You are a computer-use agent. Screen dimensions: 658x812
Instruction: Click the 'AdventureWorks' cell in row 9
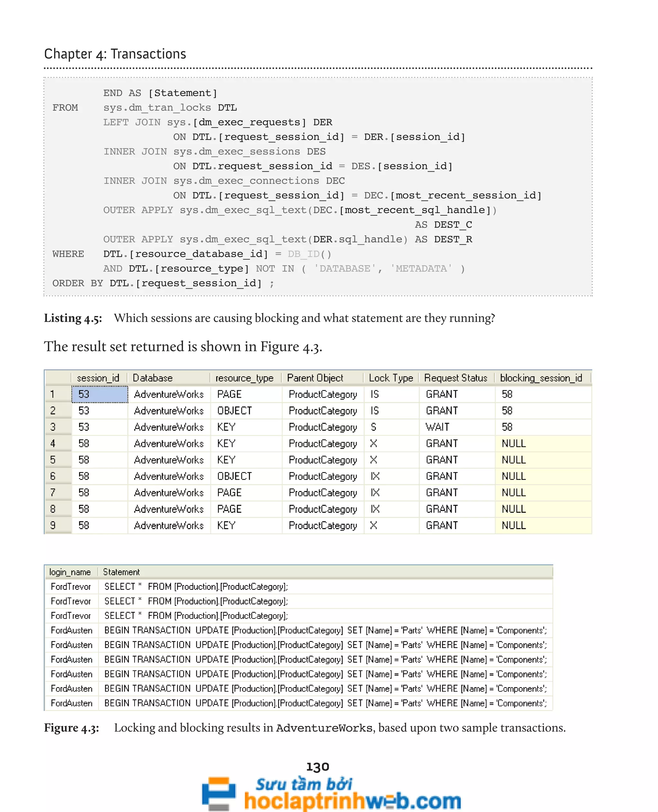click(169, 526)
